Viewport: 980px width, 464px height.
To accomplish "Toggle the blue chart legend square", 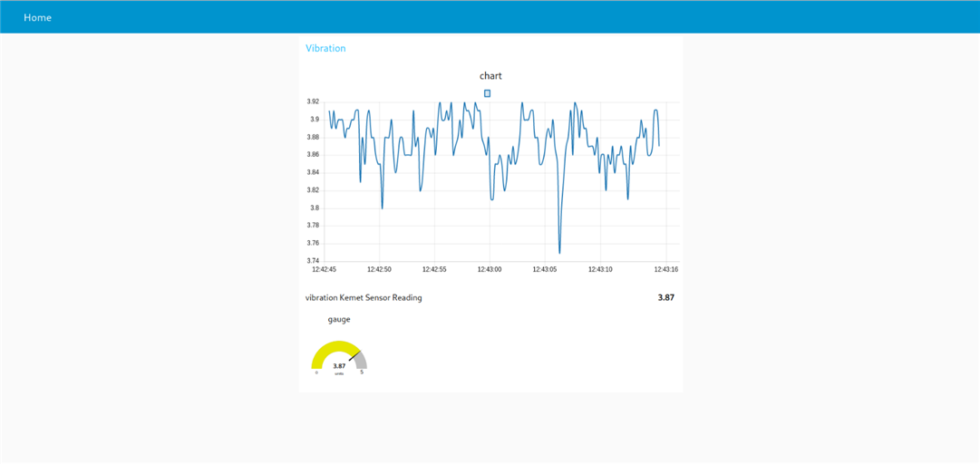I will 487,93.
